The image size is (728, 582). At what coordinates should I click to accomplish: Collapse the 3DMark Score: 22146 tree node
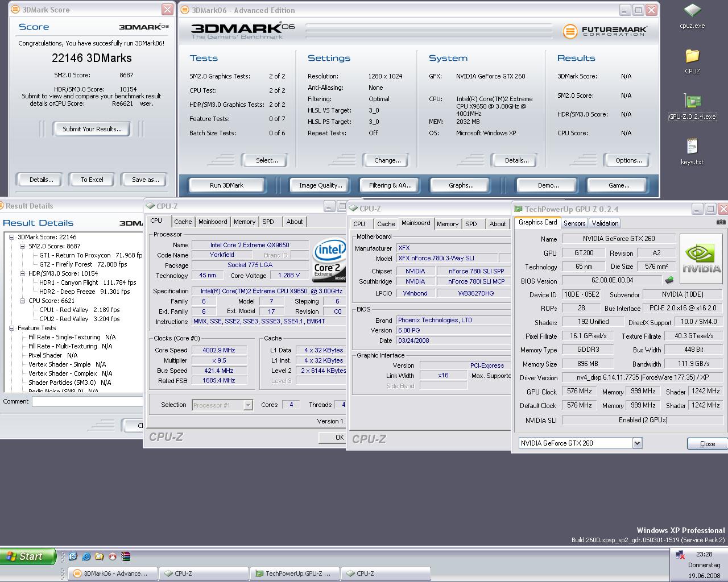click(11, 237)
